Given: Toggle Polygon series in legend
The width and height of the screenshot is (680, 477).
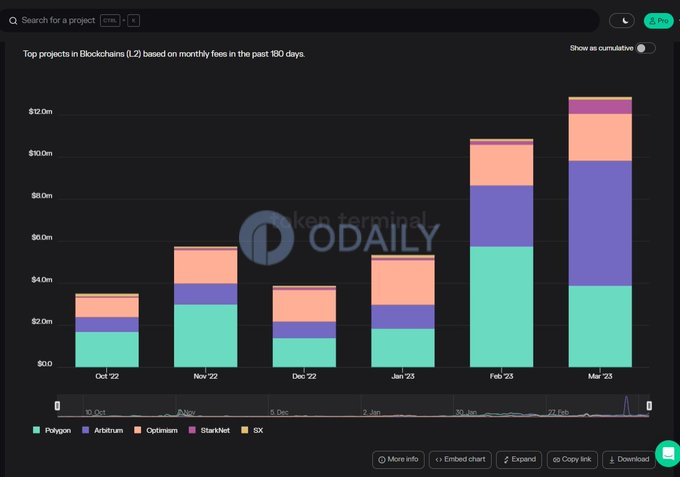Looking at the screenshot, I should click(x=52, y=430).
